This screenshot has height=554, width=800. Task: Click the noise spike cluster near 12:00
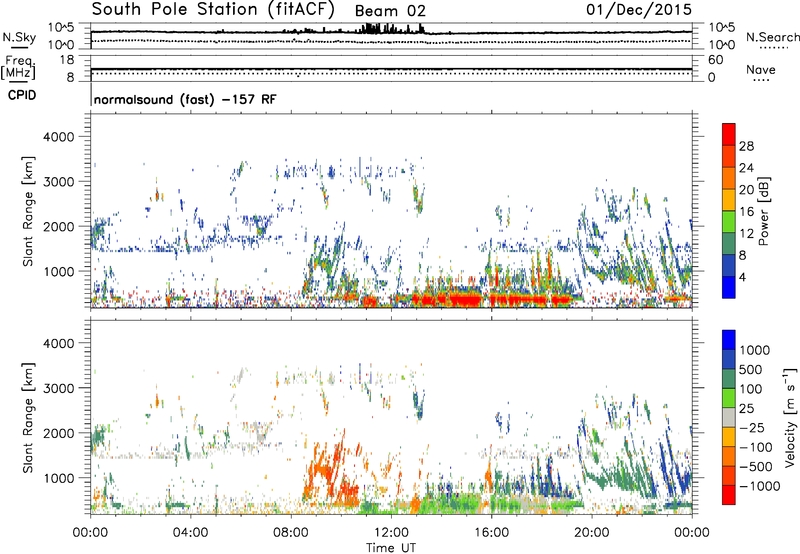point(390,28)
